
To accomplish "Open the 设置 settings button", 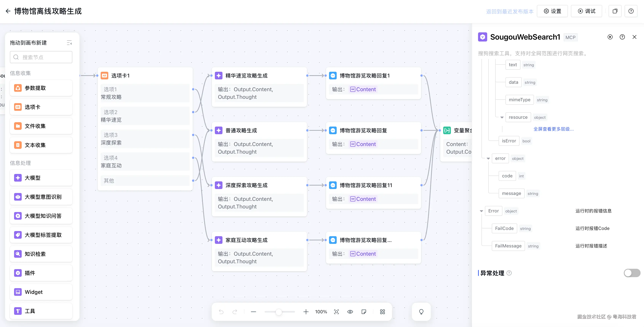I will click(x=552, y=11).
